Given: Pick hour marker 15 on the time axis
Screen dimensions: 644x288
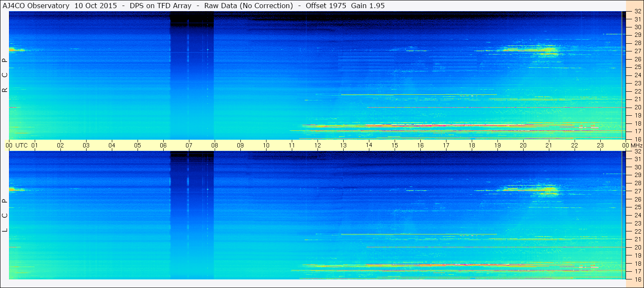Looking at the screenshot, I should [395, 145].
